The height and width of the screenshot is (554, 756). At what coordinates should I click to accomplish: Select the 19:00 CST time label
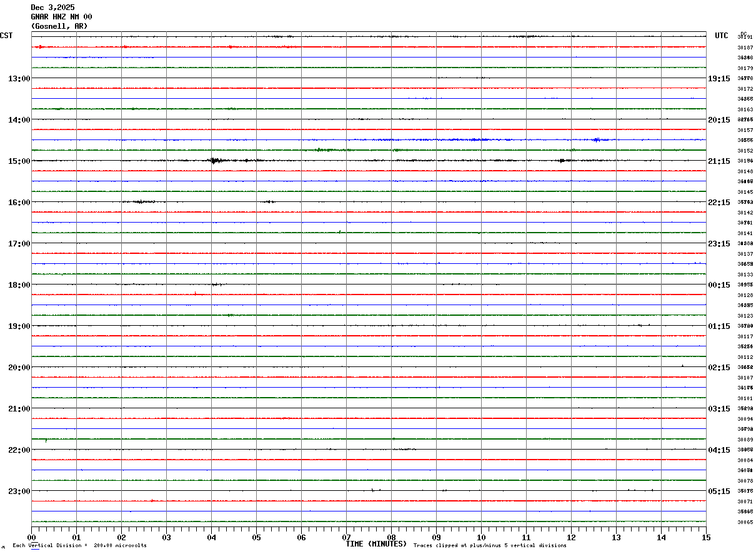click(19, 326)
